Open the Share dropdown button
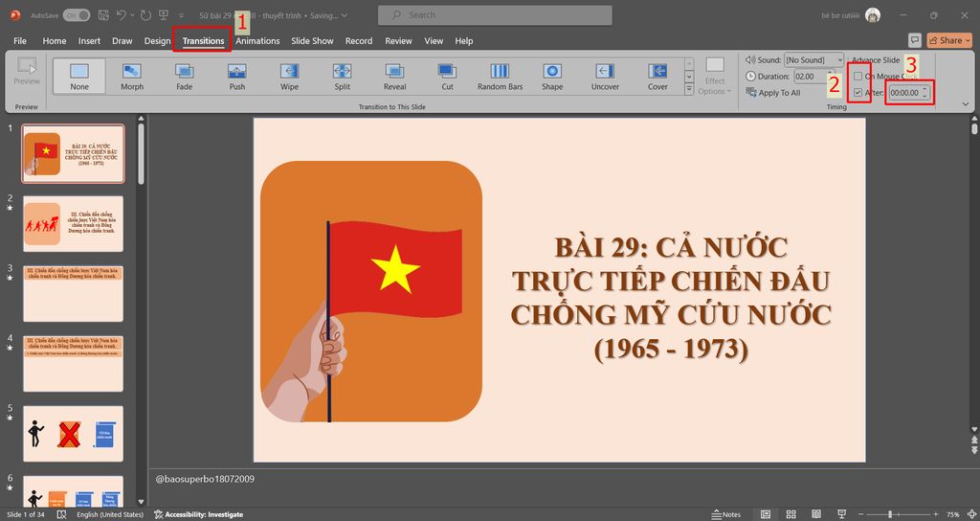Viewport: 980px width, 521px height. click(949, 40)
